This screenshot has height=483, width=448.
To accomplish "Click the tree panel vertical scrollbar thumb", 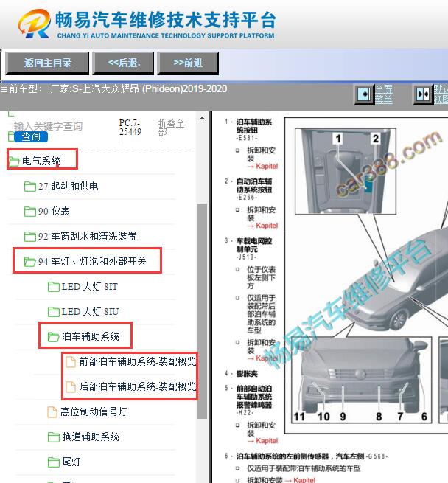I will pyautogui.click(x=202, y=311).
